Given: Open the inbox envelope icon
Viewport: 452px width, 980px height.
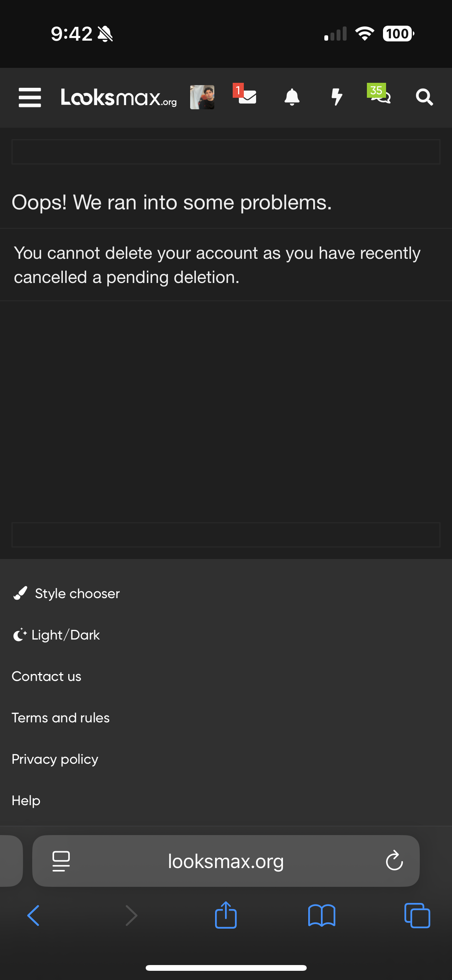Looking at the screenshot, I should pos(247,97).
